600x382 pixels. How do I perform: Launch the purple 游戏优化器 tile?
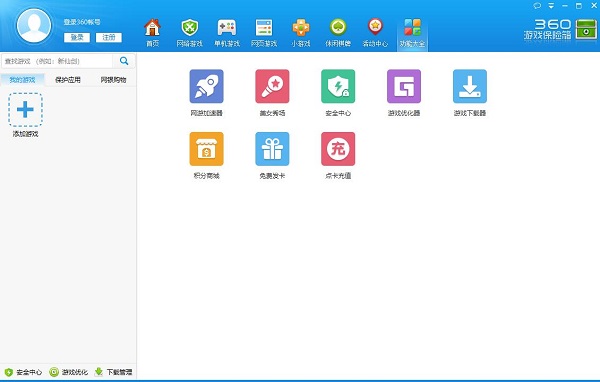[x=404, y=86]
